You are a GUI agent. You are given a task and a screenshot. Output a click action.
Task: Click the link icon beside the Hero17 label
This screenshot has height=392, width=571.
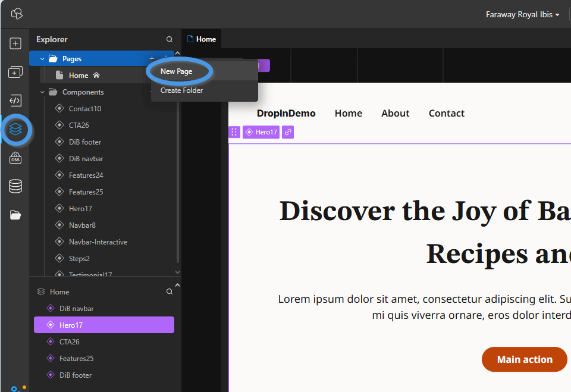[288, 132]
